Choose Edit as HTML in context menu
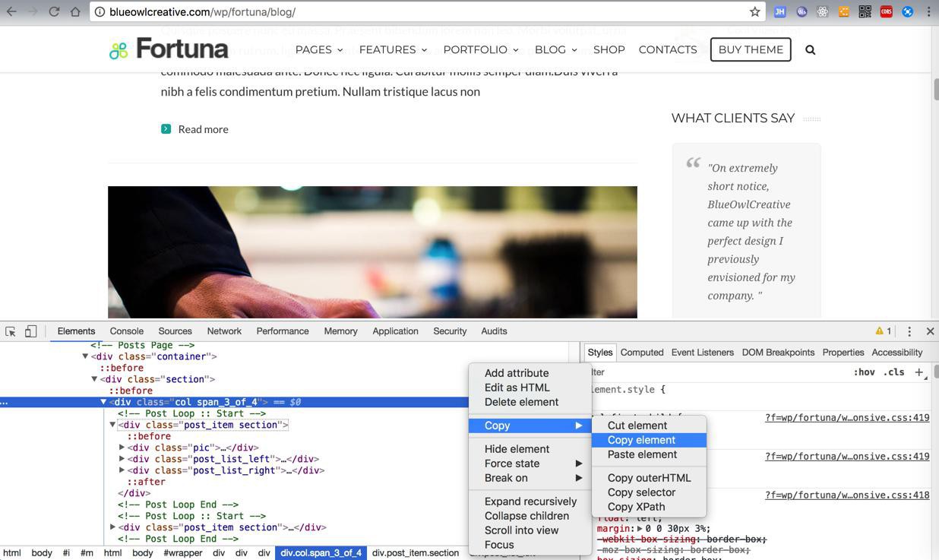The width and height of the screenshot is (939, 560). pyautogui.click(x=530, y=388)
